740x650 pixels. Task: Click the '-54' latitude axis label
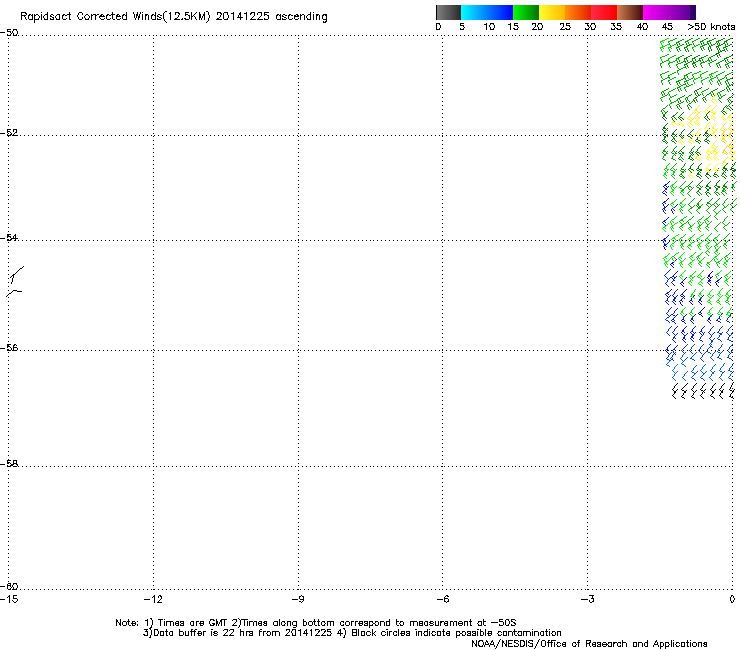9,237
